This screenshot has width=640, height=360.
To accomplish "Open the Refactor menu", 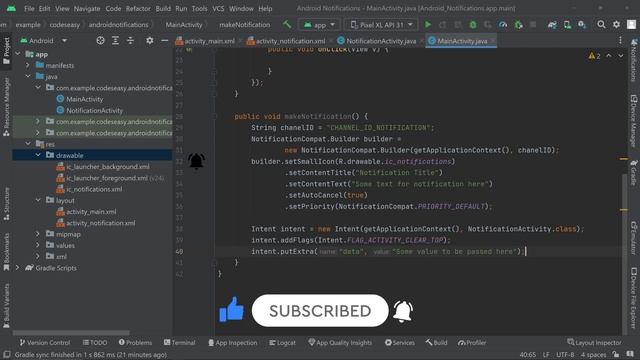I will pos(138,8).
